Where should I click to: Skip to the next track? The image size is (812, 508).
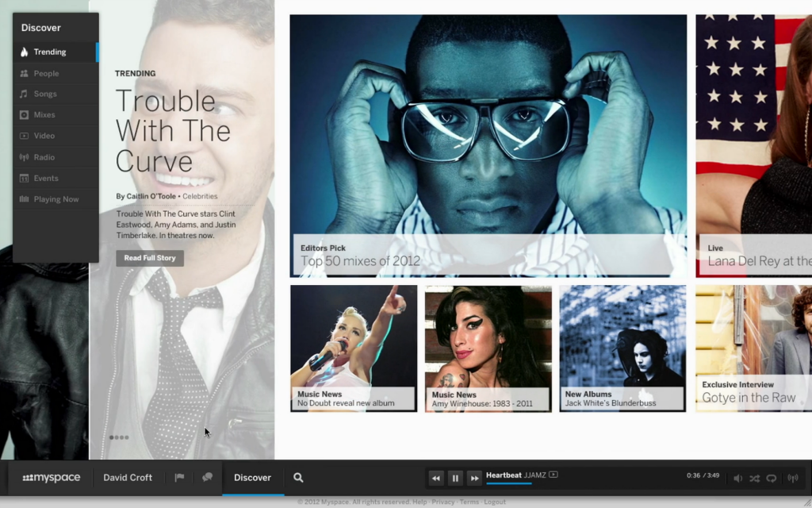[474, 478]
